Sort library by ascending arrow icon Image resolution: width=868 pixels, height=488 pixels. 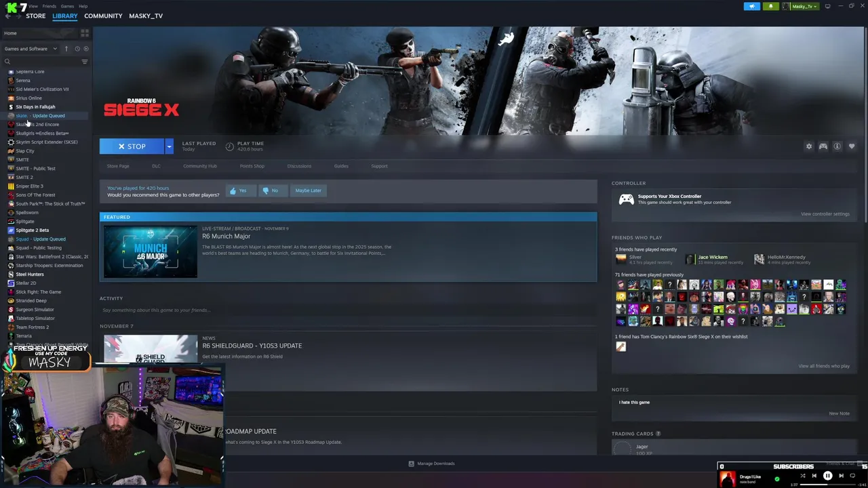[x=66, y=49]
